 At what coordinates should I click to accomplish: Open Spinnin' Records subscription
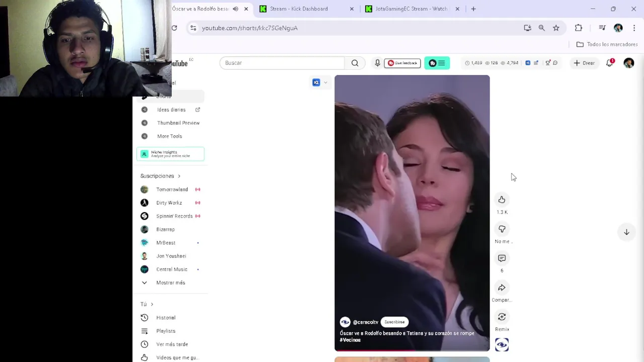pyautogui.click(x=174, y=216)
